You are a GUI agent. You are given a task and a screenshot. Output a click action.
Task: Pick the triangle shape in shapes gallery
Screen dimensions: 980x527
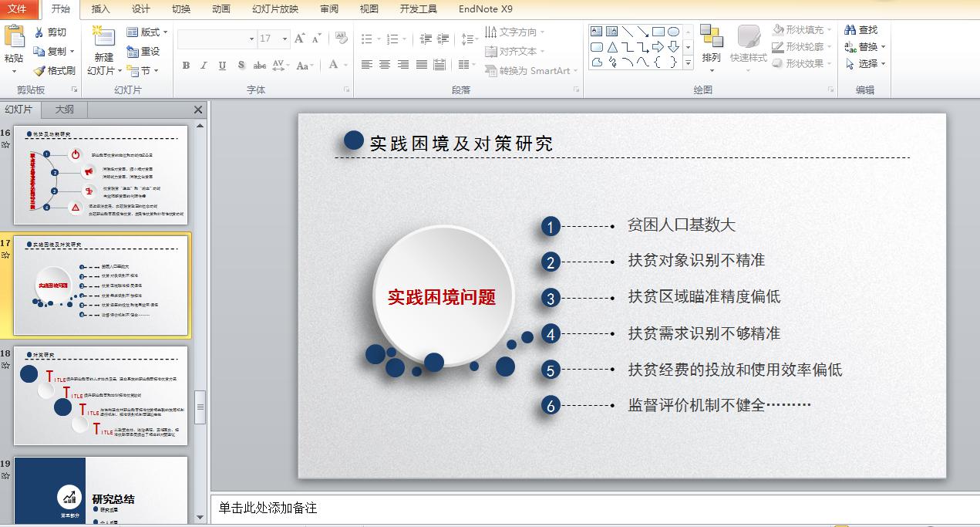pos(612,47)
